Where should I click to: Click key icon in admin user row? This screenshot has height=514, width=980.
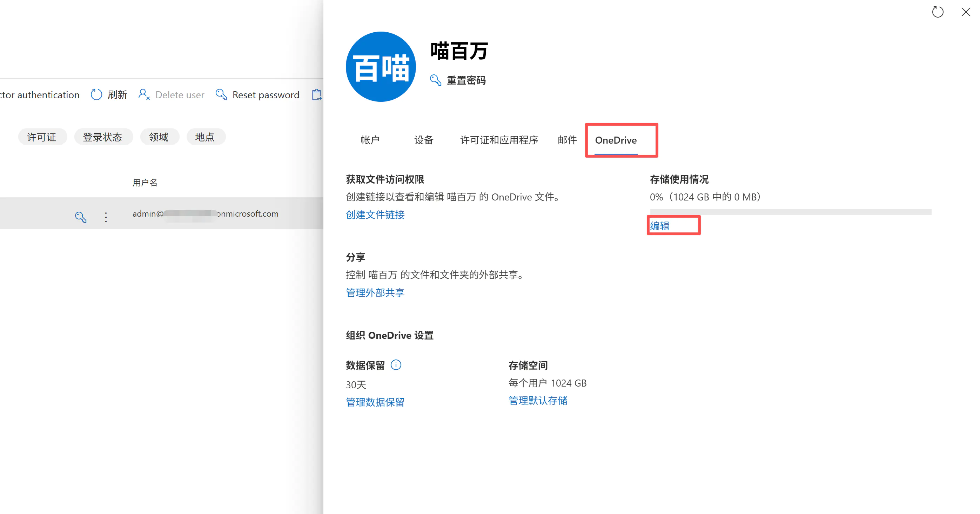81,217
